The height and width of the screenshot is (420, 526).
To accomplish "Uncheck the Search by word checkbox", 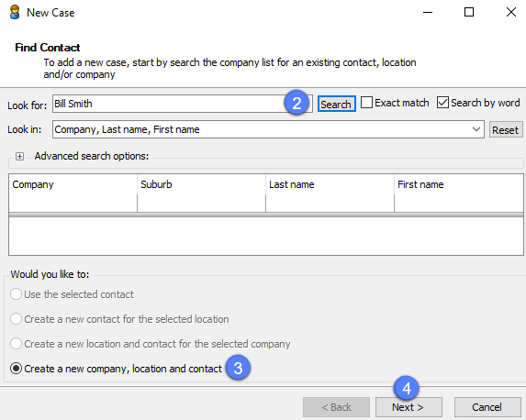I will click(x=442, y=103).
